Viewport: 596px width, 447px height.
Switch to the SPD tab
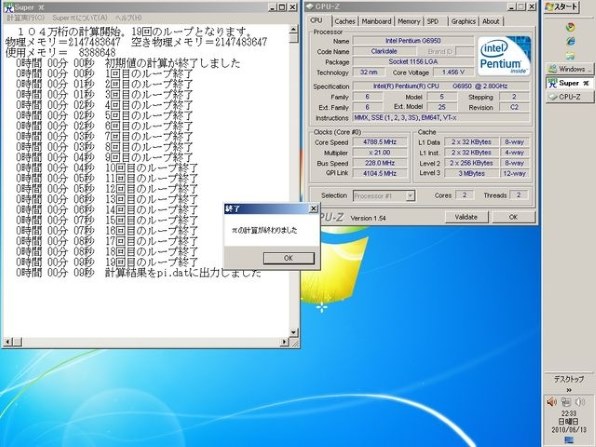433,21
